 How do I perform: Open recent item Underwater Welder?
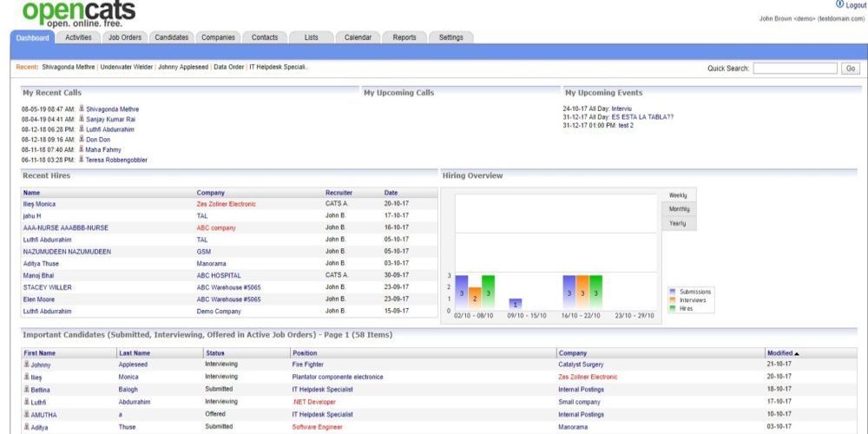(127, 67)
